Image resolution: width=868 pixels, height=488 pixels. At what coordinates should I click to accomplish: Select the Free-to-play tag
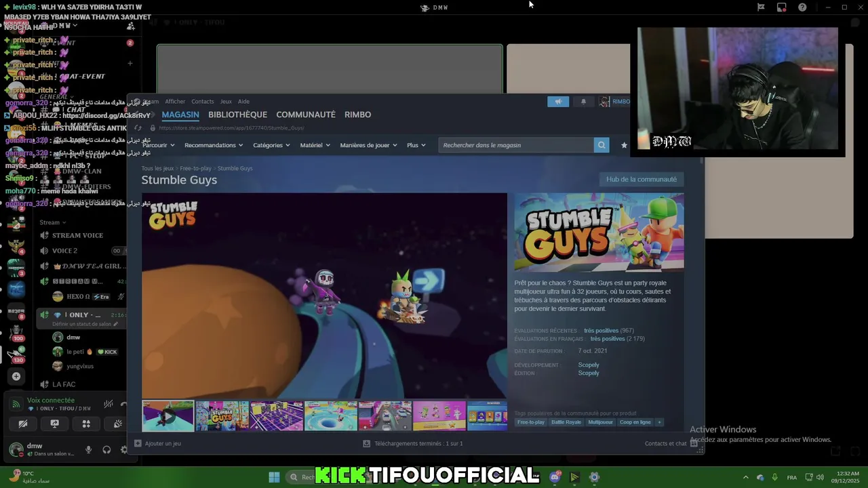pos(531,422)
